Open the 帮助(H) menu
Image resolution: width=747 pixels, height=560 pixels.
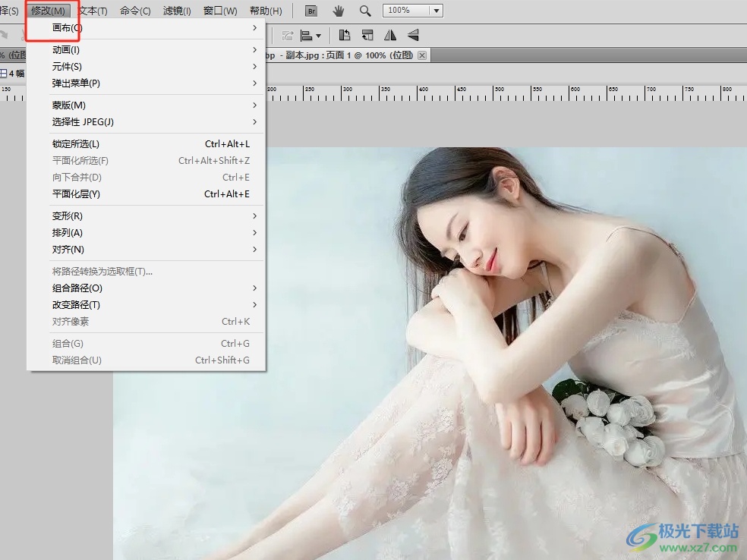pos(266,11)
